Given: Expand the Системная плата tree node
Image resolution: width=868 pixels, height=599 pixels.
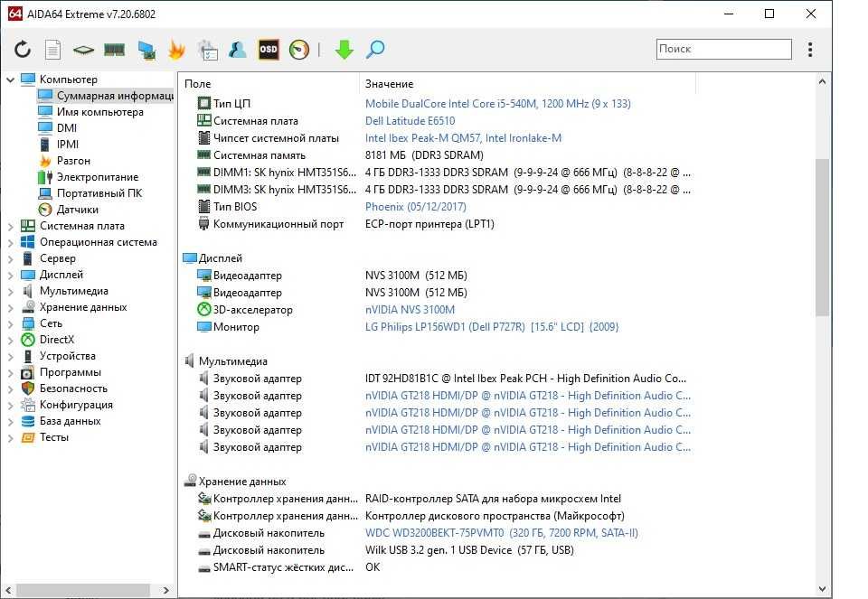Looking at the screenshot, I should [10, 226].
